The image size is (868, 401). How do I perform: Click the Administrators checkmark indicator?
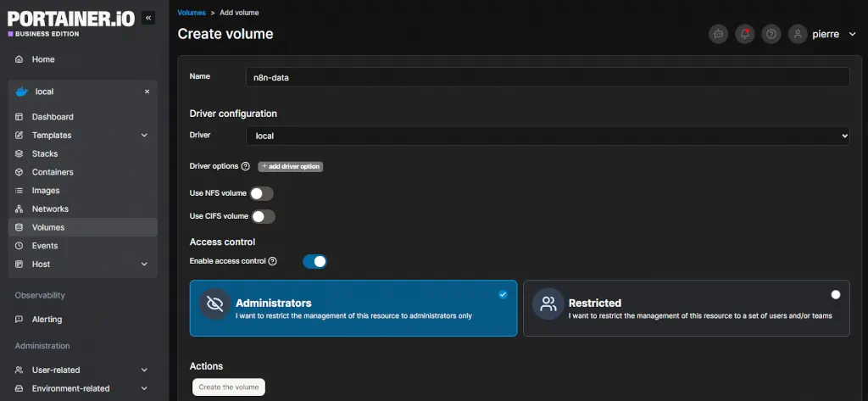503,295
